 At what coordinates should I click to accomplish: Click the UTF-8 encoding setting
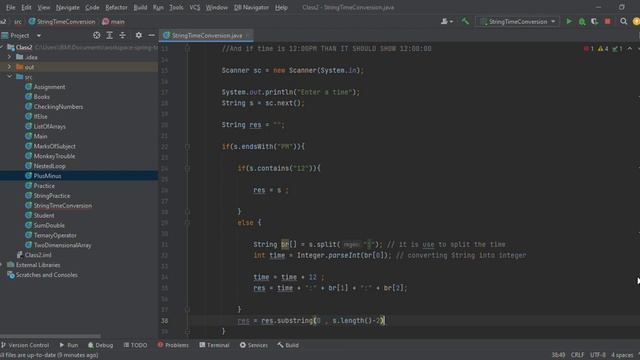[598, 355]
